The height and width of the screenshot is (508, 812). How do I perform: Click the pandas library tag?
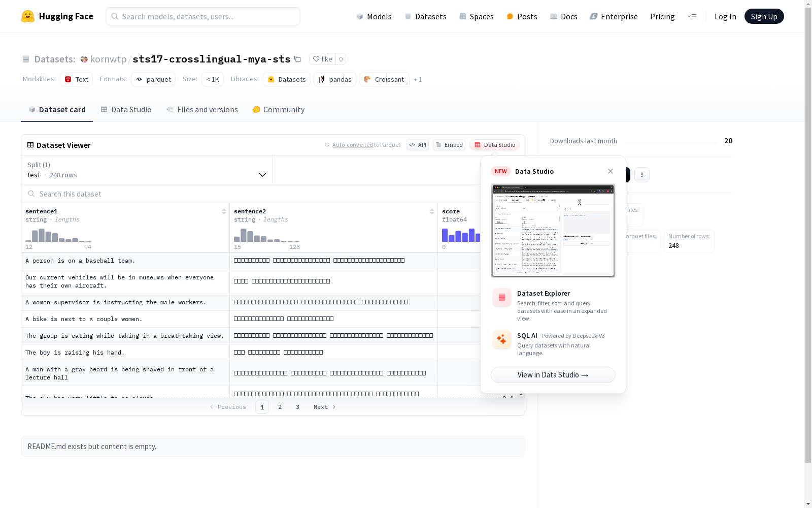tap(335, 79)
